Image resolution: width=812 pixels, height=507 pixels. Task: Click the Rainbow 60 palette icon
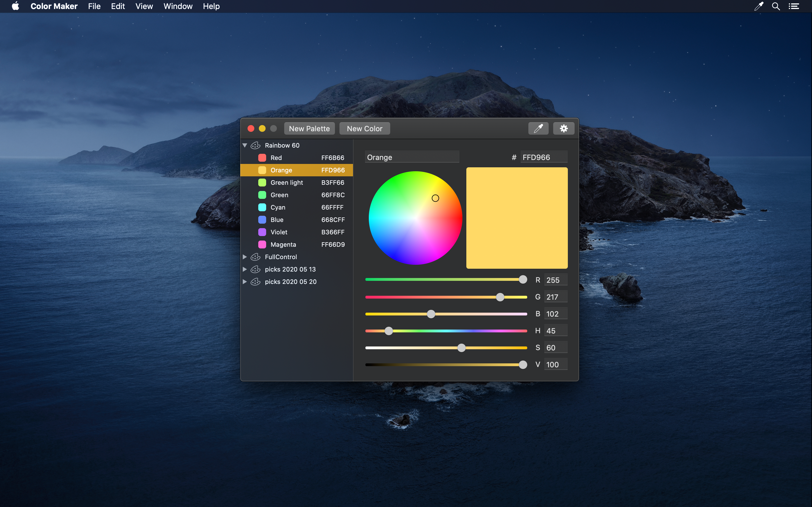tap(256, 145)
